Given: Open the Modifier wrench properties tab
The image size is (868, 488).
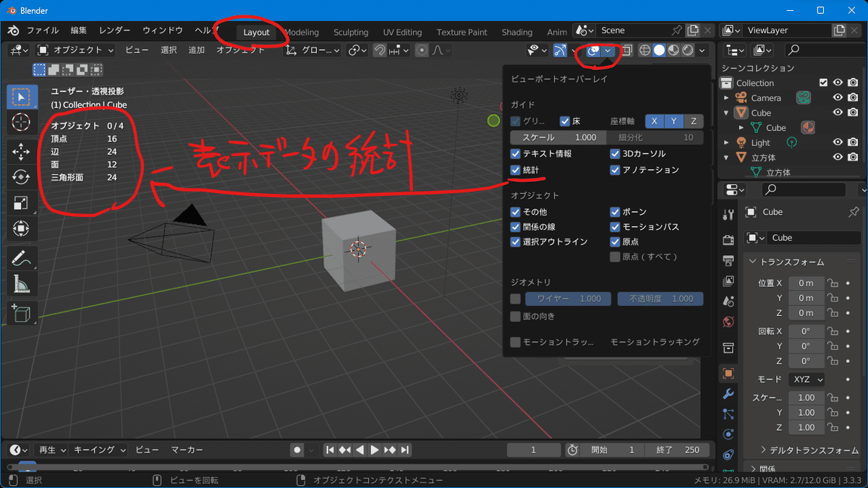Looking at the screenshot, I should (x=728, y=394).
